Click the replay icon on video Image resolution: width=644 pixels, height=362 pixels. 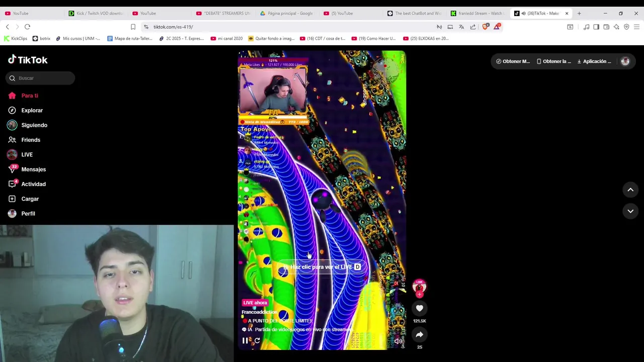point(257,340)
